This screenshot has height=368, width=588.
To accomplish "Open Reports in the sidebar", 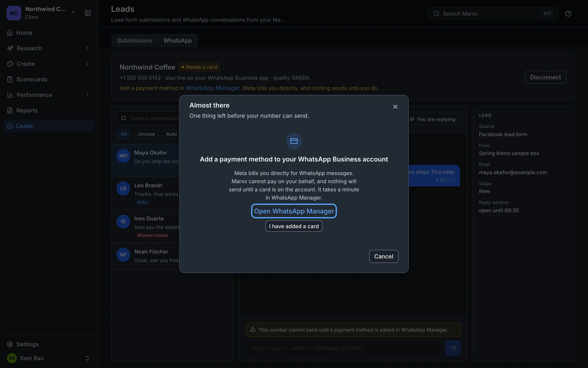I will click(49, 110).
